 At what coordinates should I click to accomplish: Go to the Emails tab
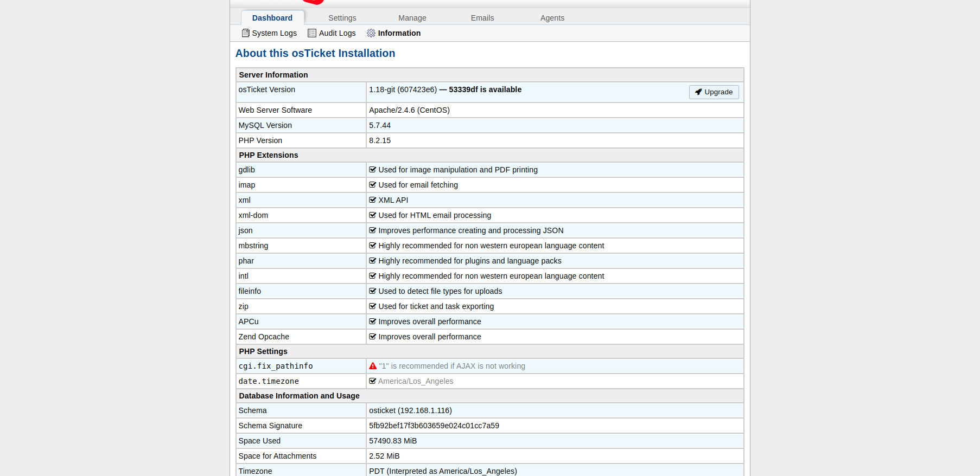click(x=482, y=18)
